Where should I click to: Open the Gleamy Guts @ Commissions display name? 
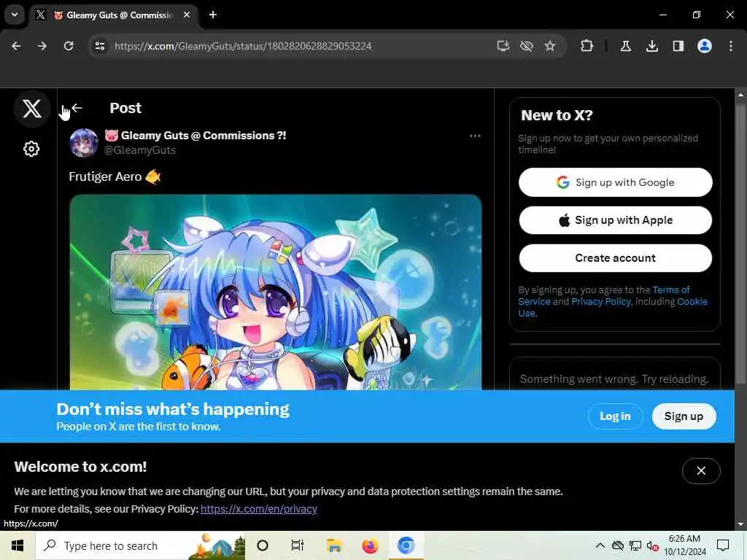(x=196, y=136)
